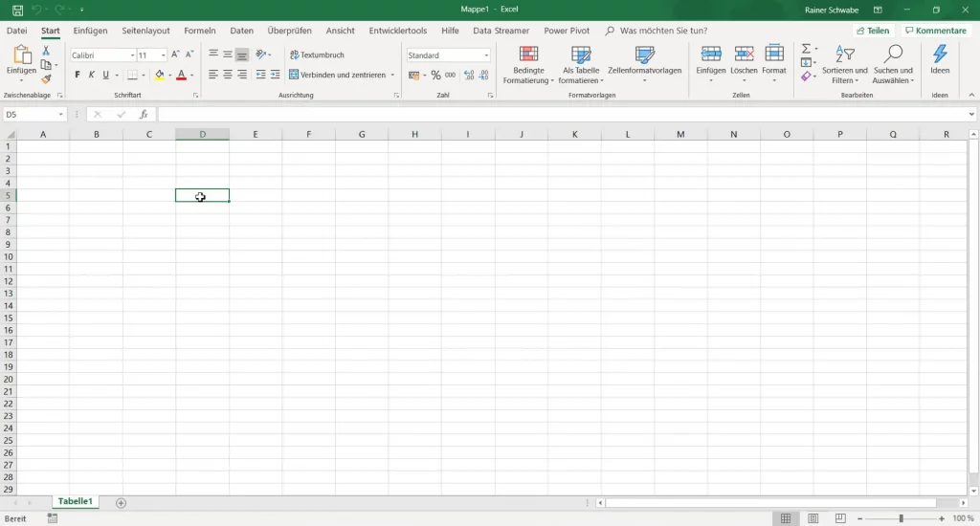Click the Undo arrow icon
Viewport: 980px width, 526px height.
coord(36,10)
